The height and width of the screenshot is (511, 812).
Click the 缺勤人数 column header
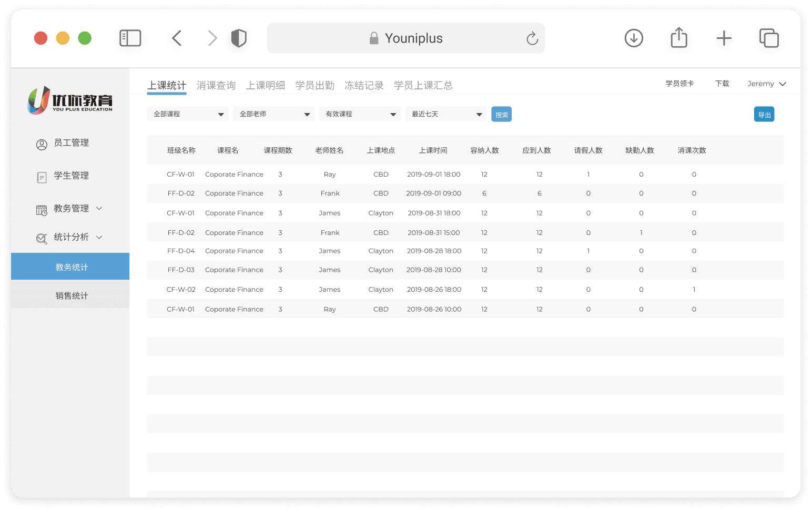coord(640,150)
